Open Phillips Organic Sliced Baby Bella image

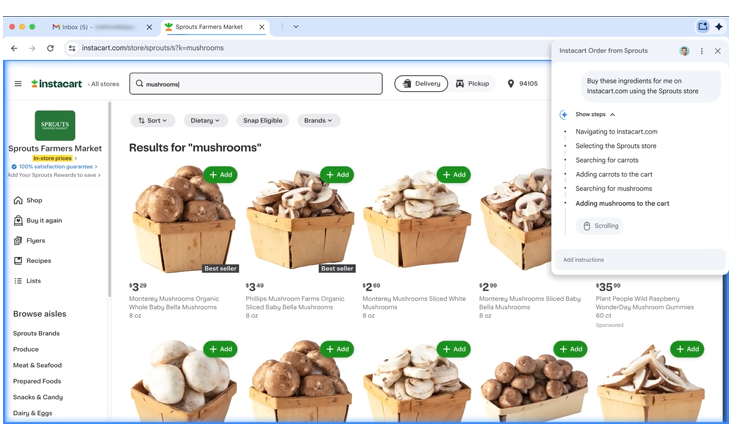301,220
